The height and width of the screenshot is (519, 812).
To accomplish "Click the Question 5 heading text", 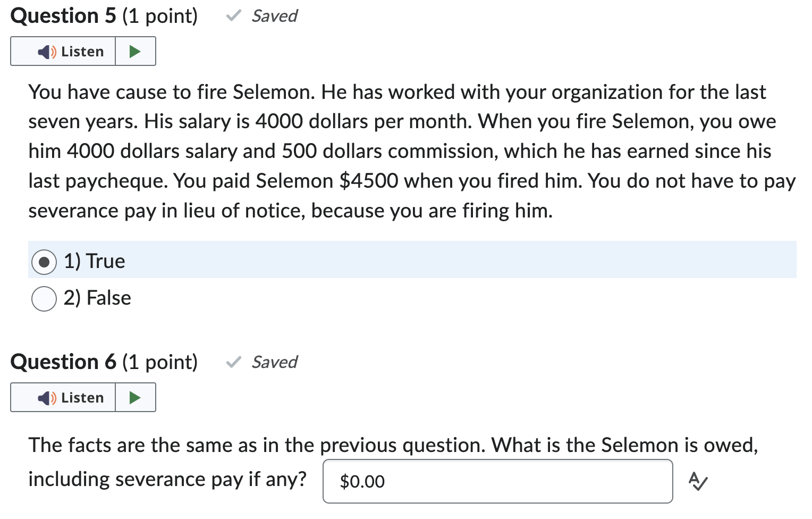I will pyautogui.click(x=63, y=16).
